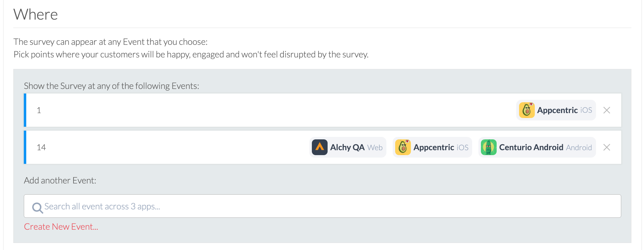Remove event 1 with its X icon

[607, 110]
